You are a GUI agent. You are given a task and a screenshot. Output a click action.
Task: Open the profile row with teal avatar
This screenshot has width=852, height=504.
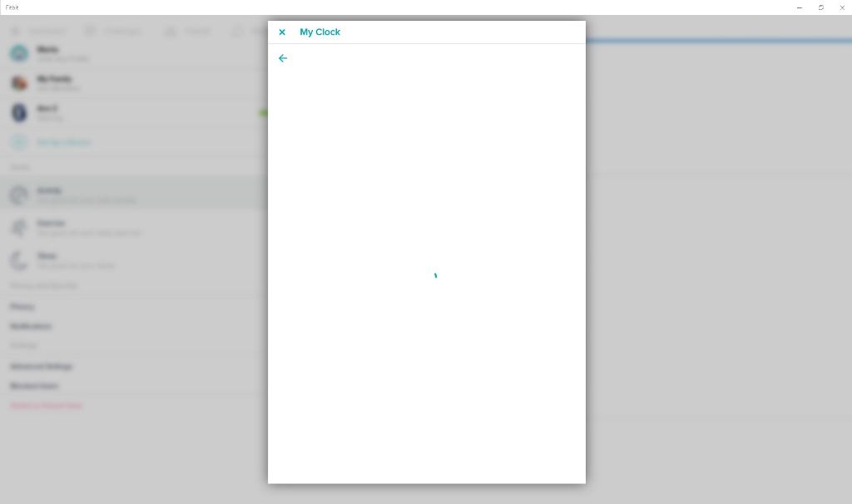tap(19, 54)
